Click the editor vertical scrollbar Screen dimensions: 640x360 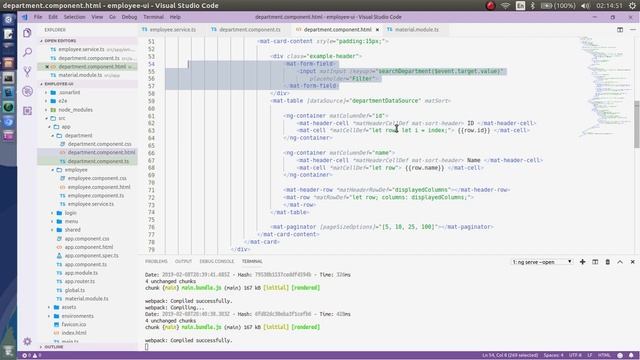637,124
